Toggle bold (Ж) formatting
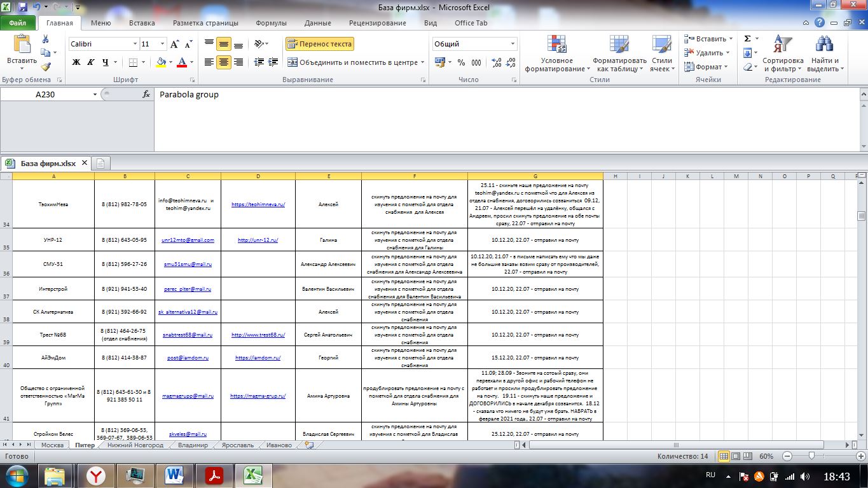Screen dimensions: 868x488 click(x=76, y=62)
